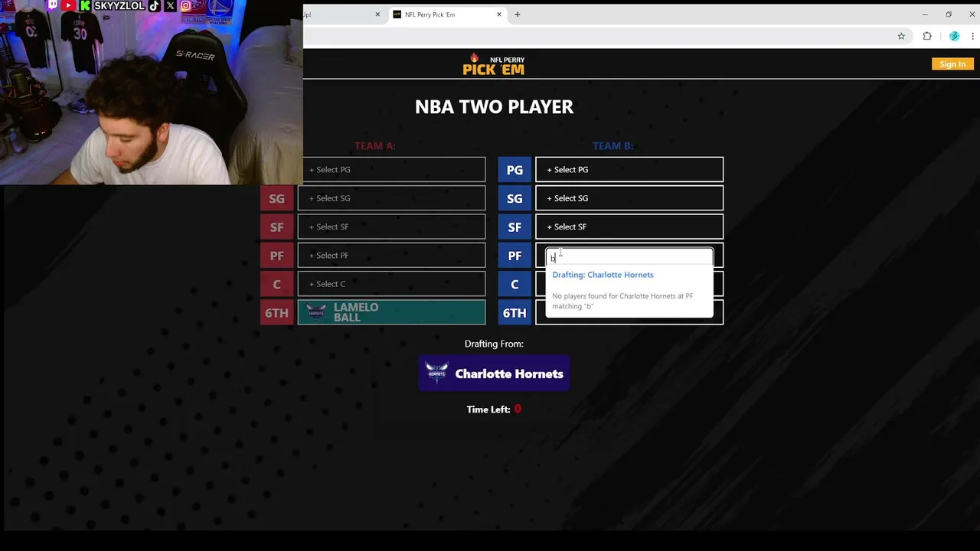Open Team B Select PG slot
Viewport: 980px width, 551px height.
pos(629,170)
